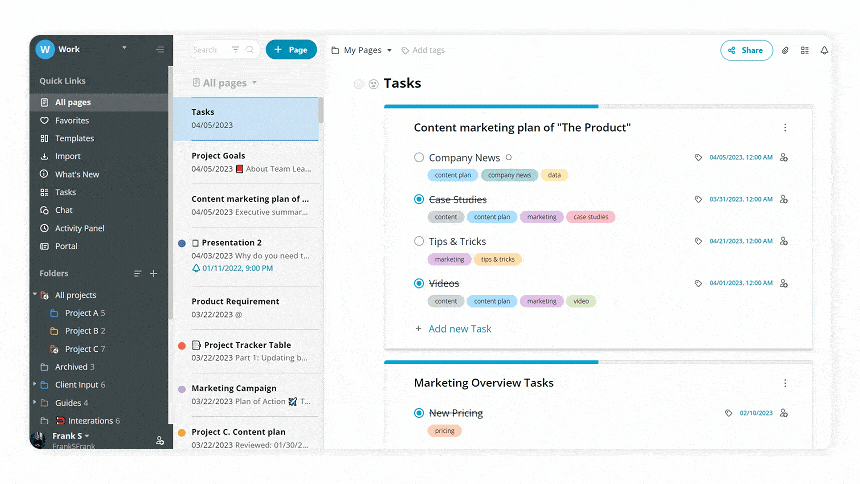Assign a user to Tips & Tricks task

[784, 241]
